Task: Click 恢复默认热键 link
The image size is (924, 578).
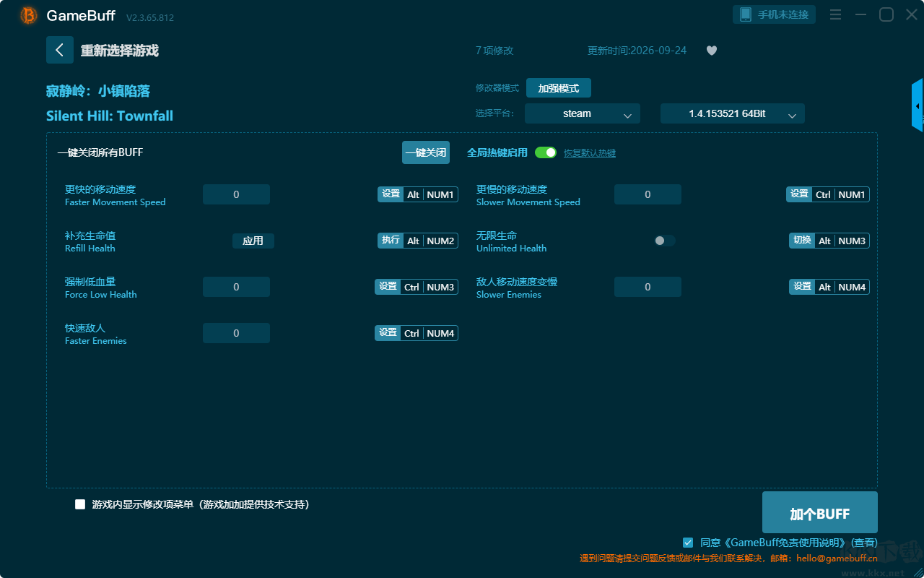Action: click(x=590, y=153)
